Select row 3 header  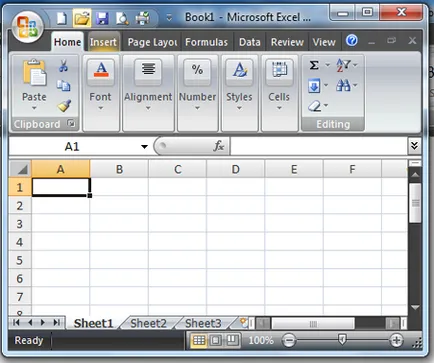[20, 224]
